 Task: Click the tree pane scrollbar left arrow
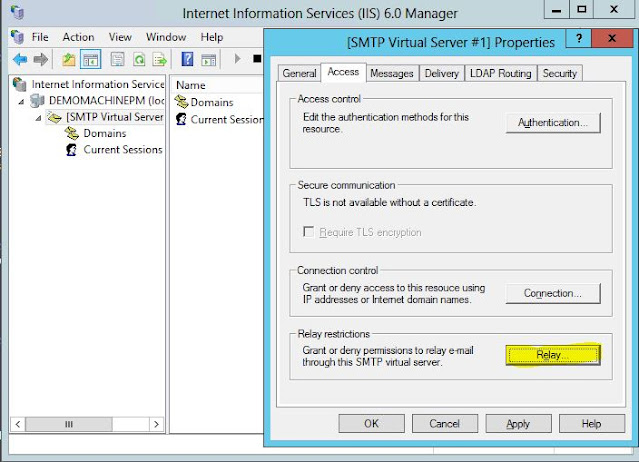(x=18, y=424)
